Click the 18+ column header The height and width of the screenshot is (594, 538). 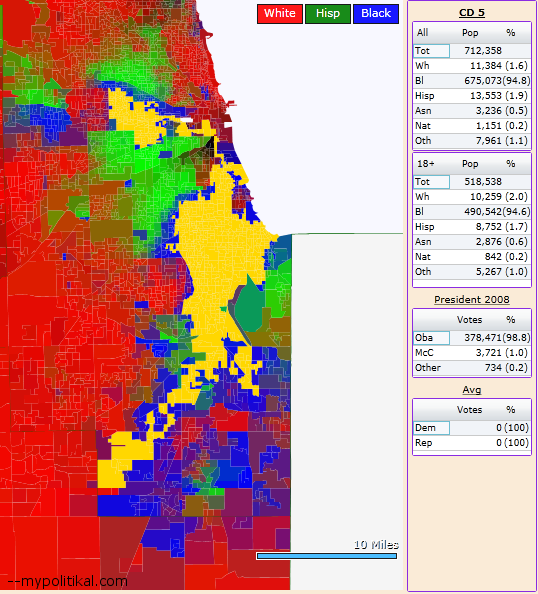(x=425, y=164)
